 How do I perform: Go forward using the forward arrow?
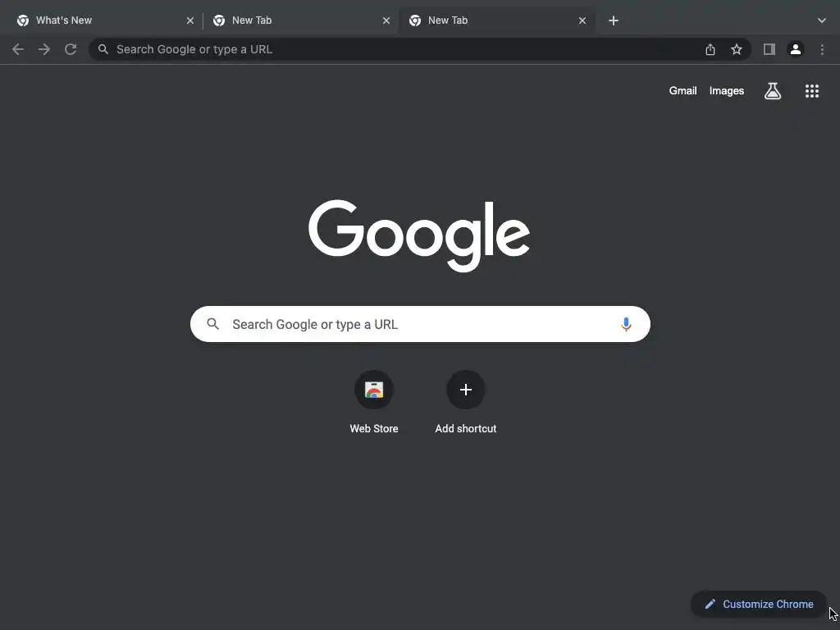(x=44, y=49)
